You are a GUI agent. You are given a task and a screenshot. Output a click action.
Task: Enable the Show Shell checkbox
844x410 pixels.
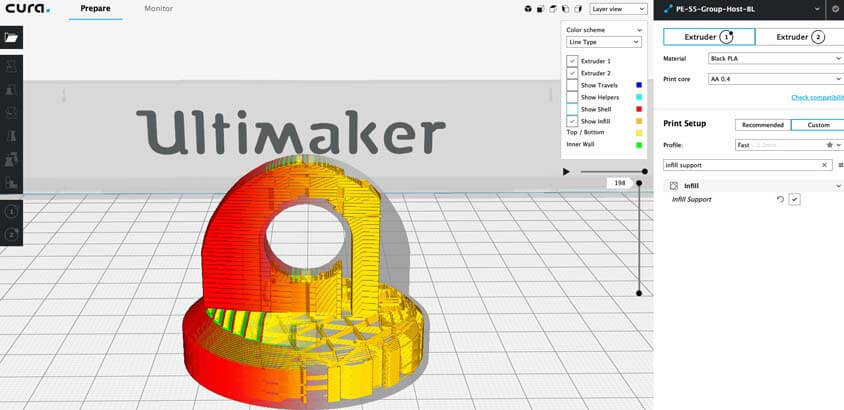[572, 109]
